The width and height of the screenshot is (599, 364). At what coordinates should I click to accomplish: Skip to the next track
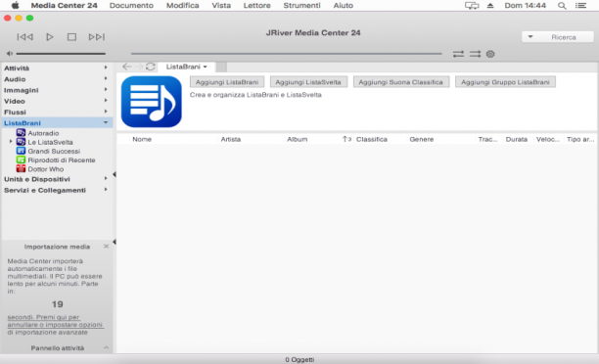click(x=96, y=37)
